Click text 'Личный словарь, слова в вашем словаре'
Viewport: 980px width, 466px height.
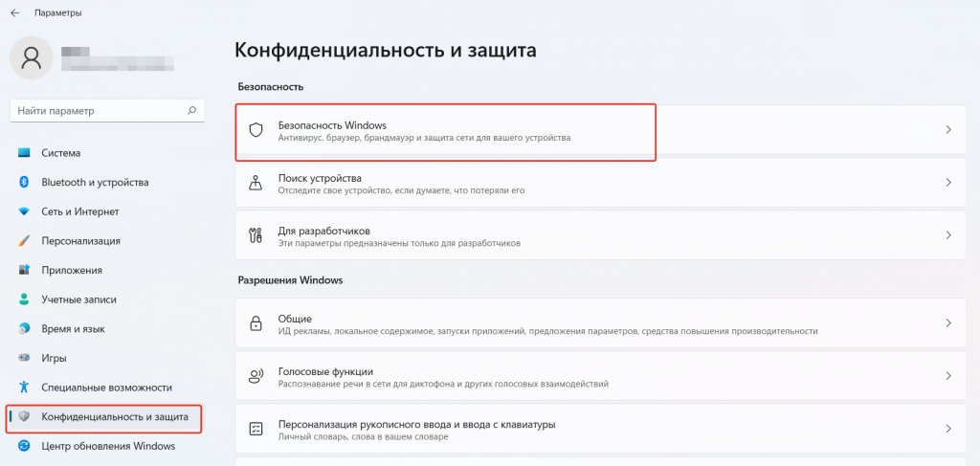(x=363, y=436)
